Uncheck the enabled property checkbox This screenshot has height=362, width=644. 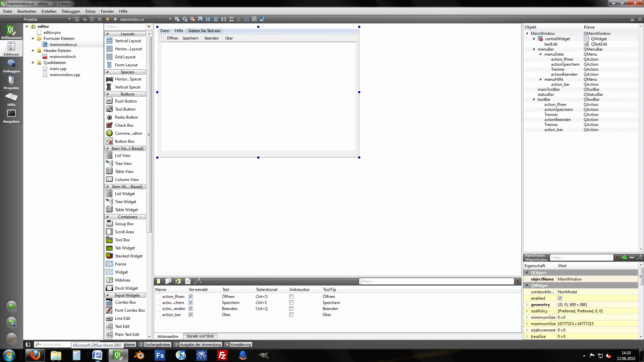pyautogui.click(x=560, y=298)
